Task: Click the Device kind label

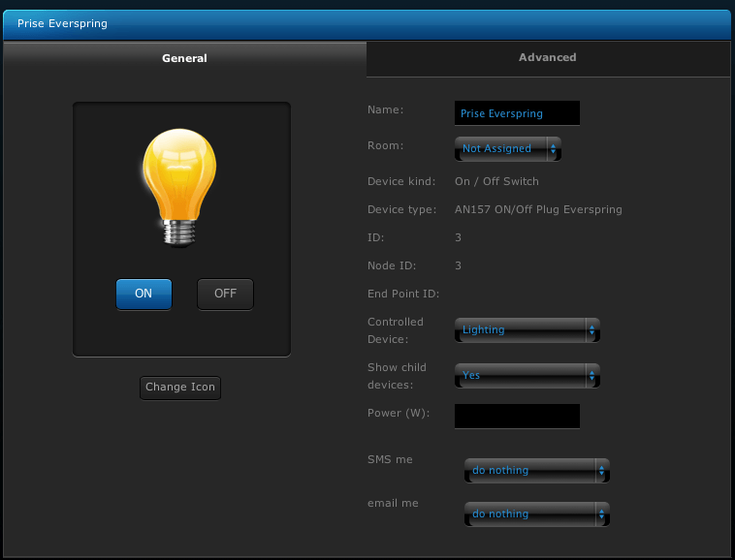Action: click(401, 182)
